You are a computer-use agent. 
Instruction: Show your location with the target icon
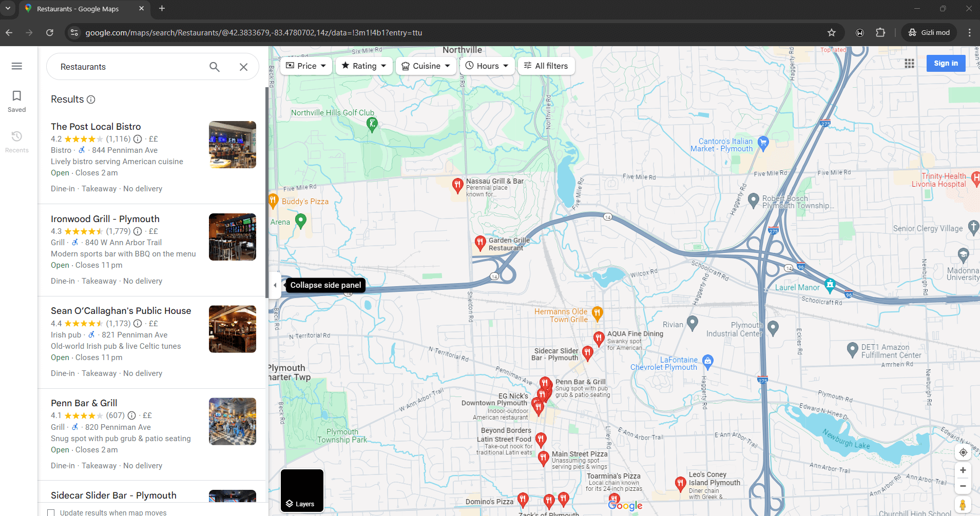pyautogui.click(x=963, y=452)
